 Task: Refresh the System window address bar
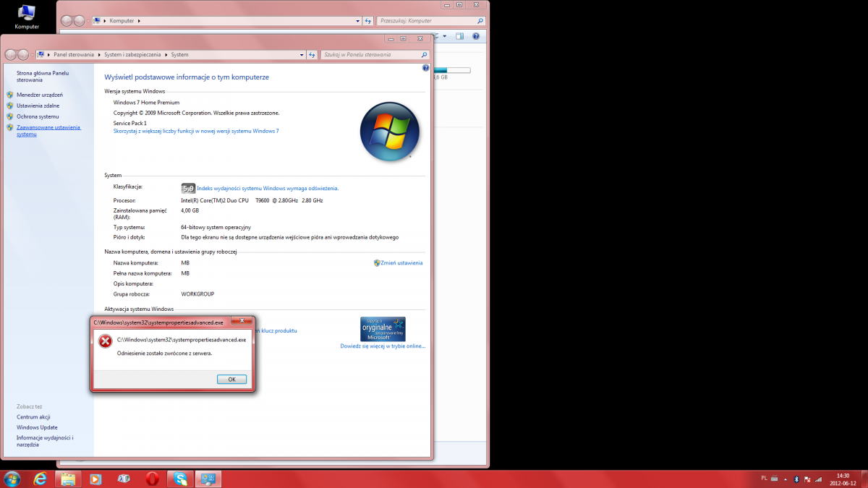(x=312, y=54)
